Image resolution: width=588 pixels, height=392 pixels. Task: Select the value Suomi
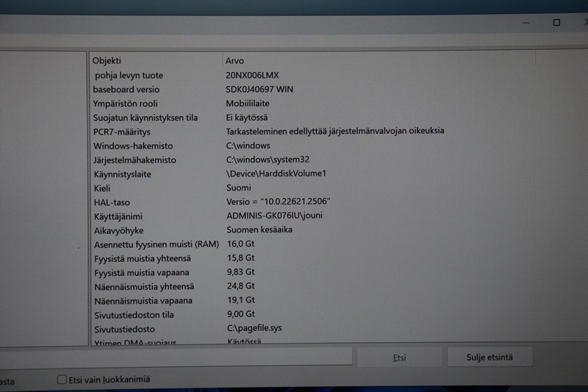238,188
